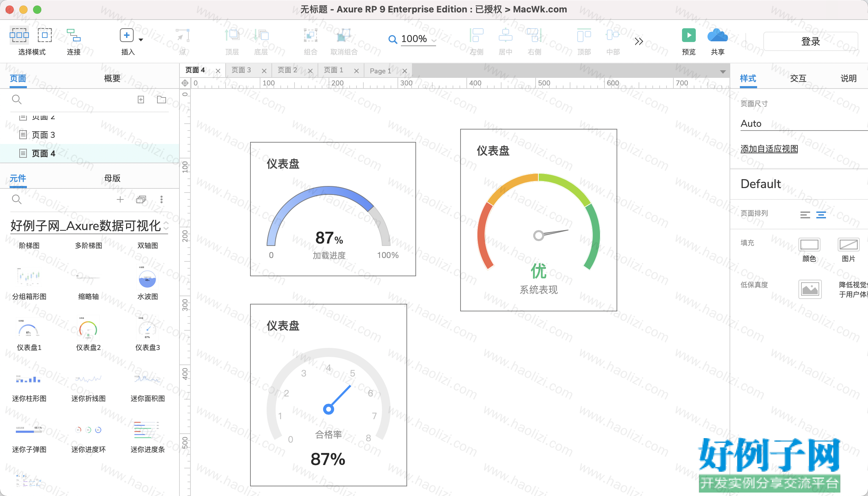Open the library options three-dot menu
This screenshot has width=868, height=496.
162,199
